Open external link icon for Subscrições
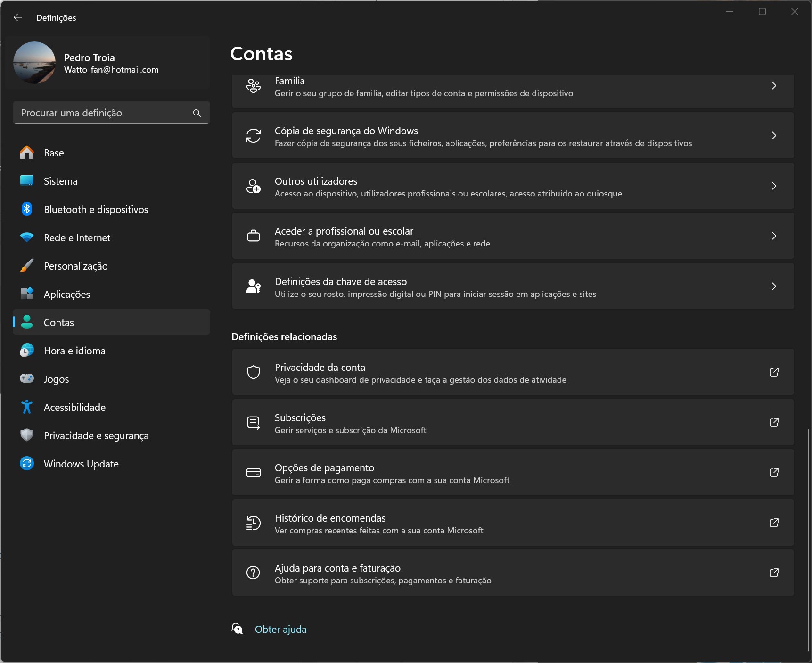The height and width of the screenshot is (663, 812). coord(773,422)
